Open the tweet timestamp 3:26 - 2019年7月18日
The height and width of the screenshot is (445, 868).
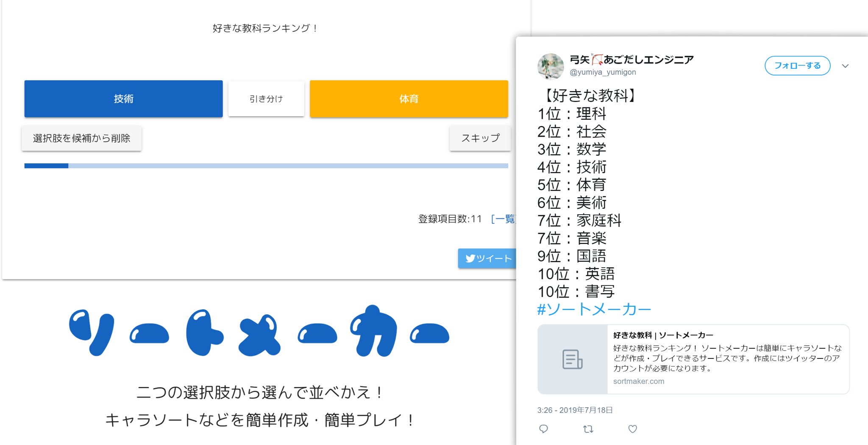point(575,410)
